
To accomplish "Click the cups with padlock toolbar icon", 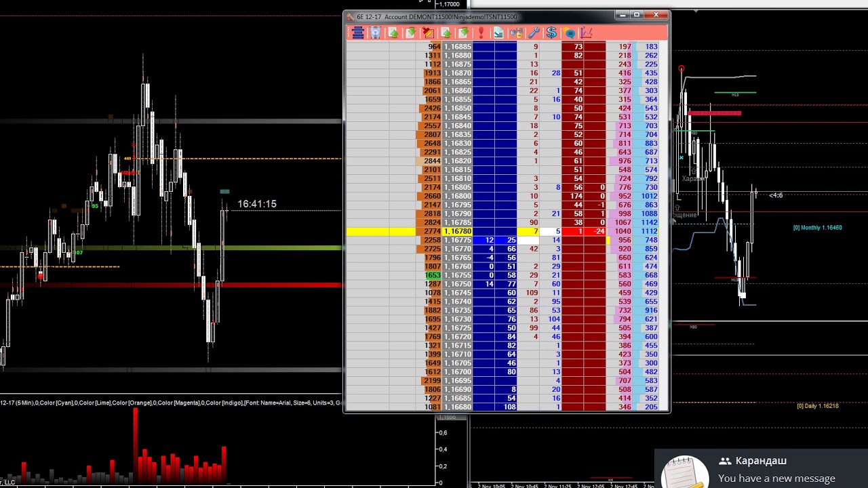I will (x=516, y=33).
